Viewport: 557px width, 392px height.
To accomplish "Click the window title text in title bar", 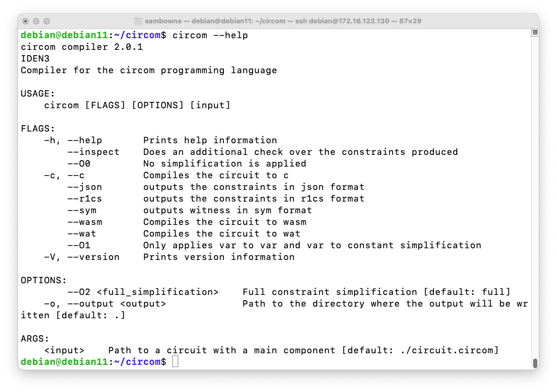I will [x=283, y=21].
